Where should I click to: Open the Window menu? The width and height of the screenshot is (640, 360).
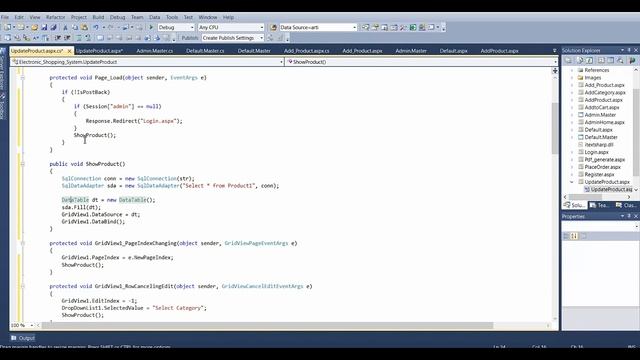point(208,17)
